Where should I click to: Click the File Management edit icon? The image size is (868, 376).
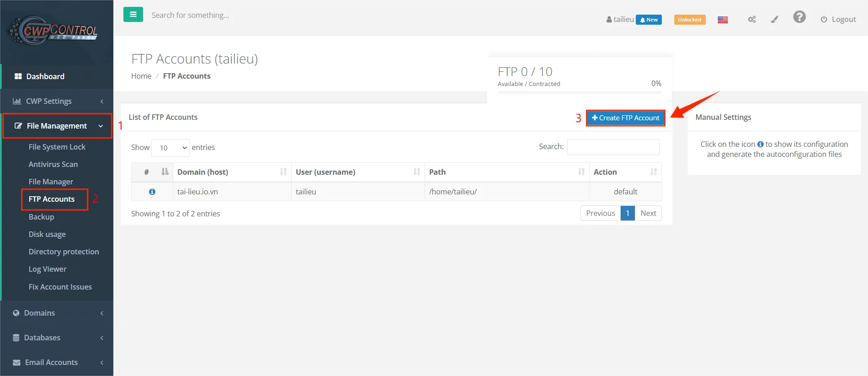(18, 126)
